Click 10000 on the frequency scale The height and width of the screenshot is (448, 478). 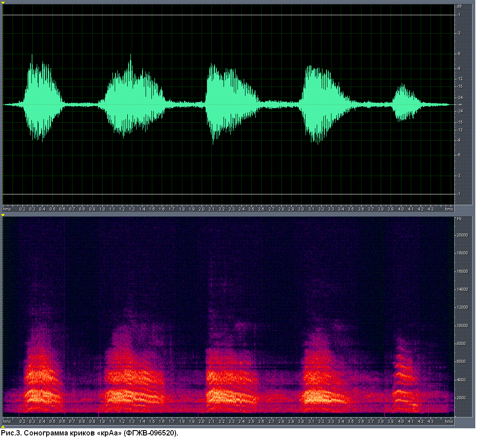click(462, 326)
